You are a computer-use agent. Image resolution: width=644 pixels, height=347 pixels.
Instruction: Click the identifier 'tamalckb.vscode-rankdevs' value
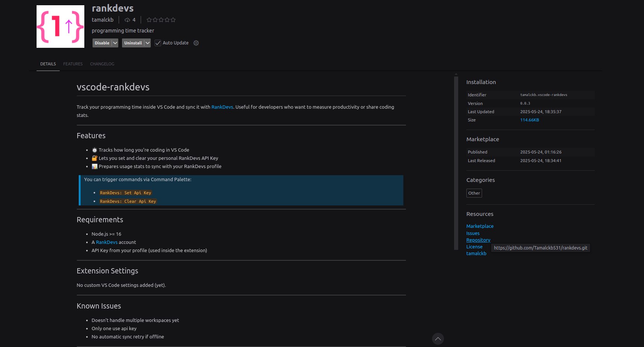(x=544, y=95)
